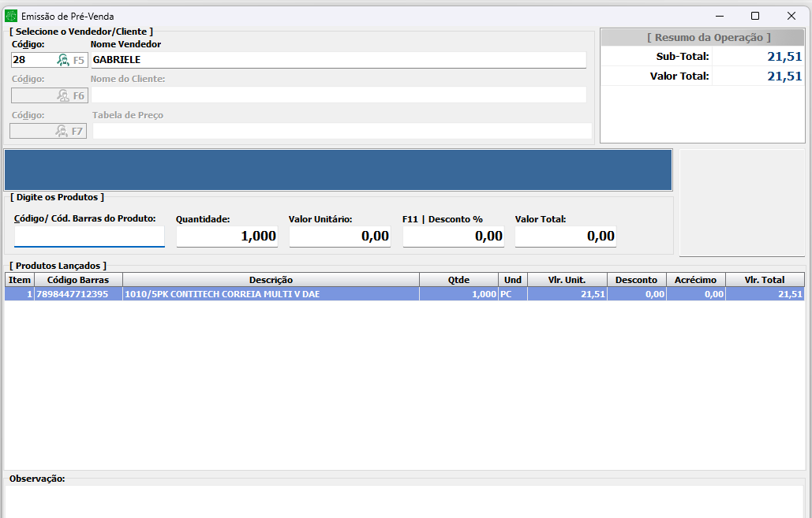Click the Código Barras column header
The width and height of the screenshot is (812, 518).
tap(78, 280)
